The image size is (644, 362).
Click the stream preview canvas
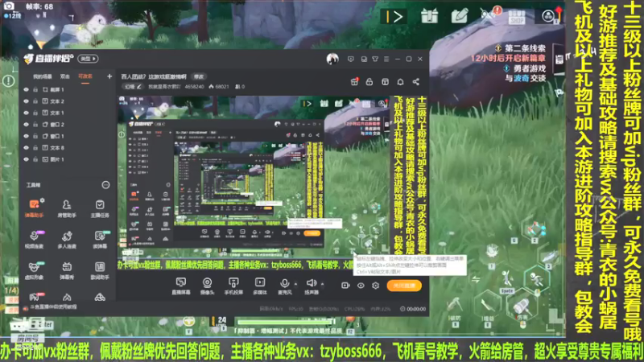point(273,183)
